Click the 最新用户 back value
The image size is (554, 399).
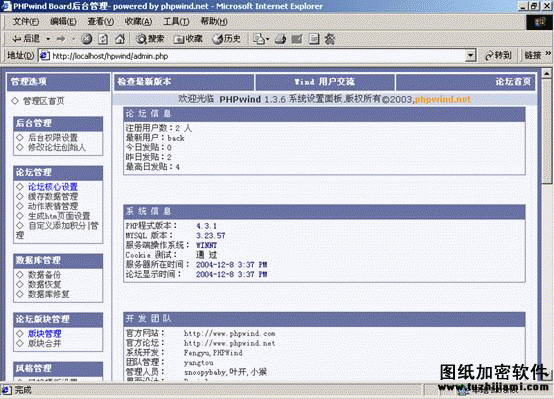pyautogui.click(x=176, y=138)
